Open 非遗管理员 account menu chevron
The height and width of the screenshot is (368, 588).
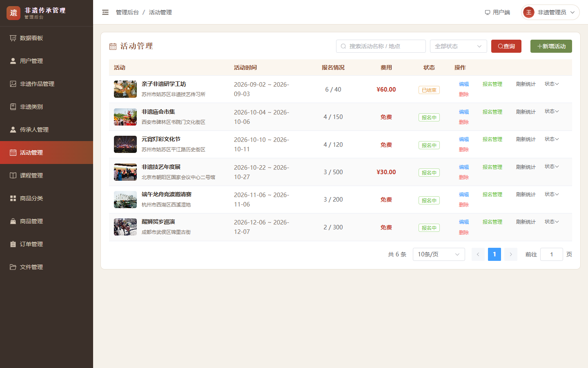572,12
